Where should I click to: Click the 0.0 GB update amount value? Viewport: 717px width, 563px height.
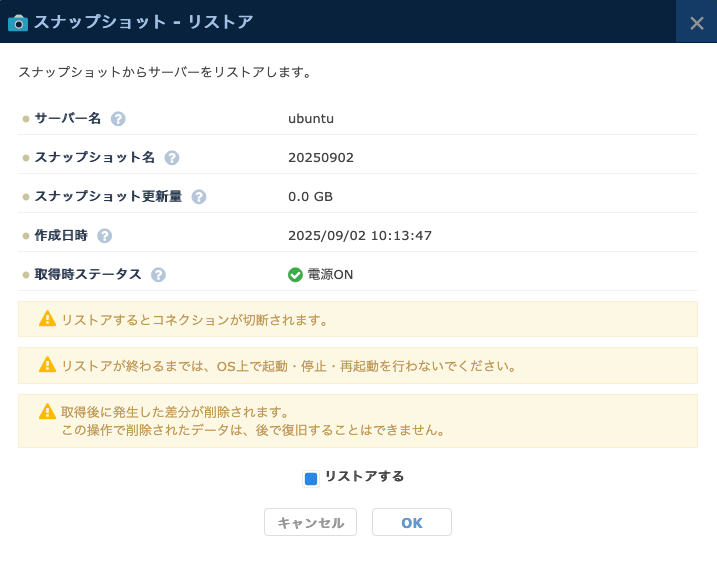click(311, 196)
